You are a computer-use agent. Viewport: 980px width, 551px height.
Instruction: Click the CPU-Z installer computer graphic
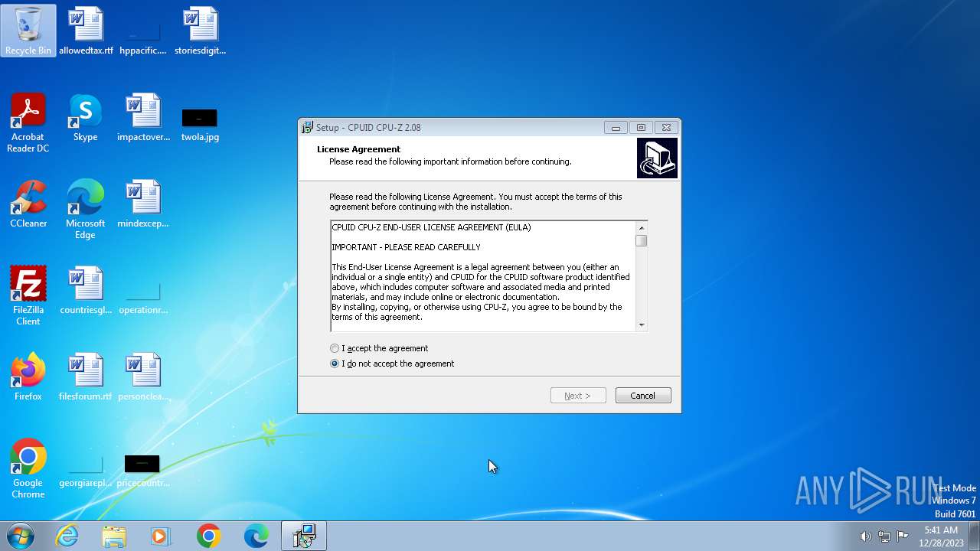(657, 158)
